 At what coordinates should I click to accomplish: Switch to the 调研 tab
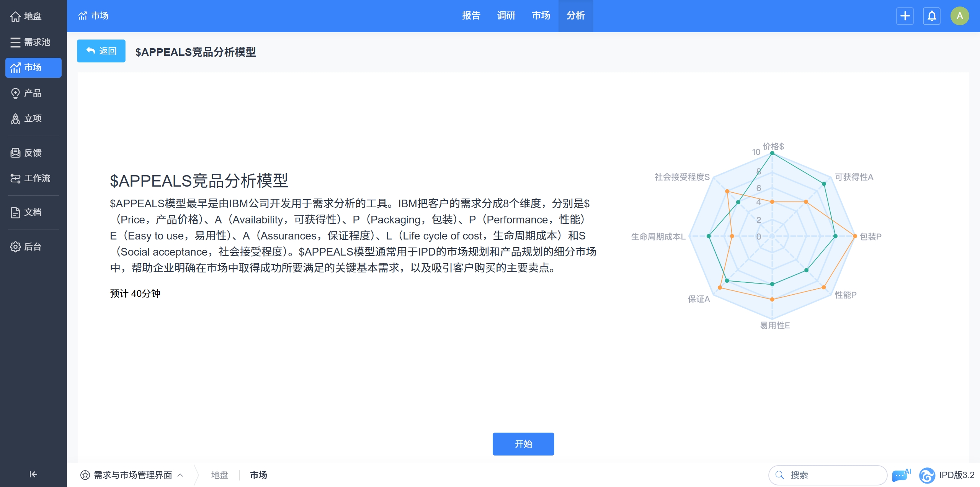(506, 16)
